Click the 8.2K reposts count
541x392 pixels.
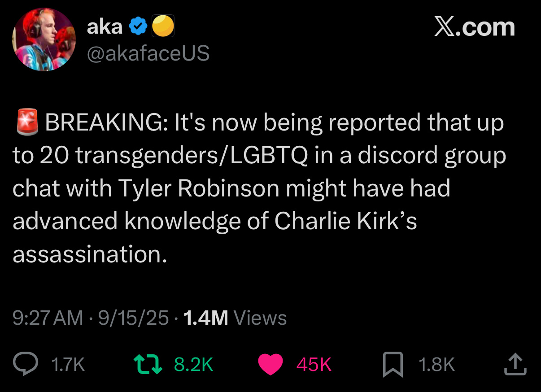(193, 365)
